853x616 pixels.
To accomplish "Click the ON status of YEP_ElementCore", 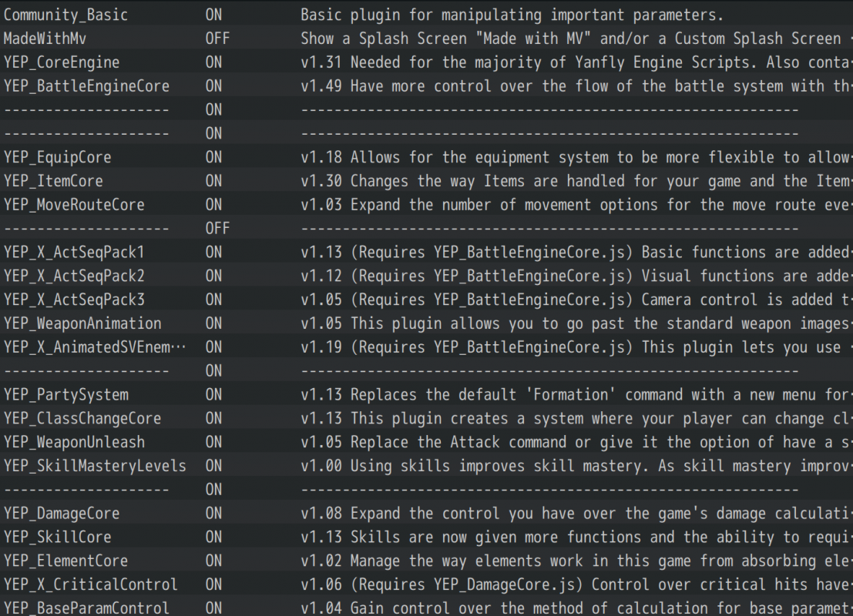I will coord(213,561).
